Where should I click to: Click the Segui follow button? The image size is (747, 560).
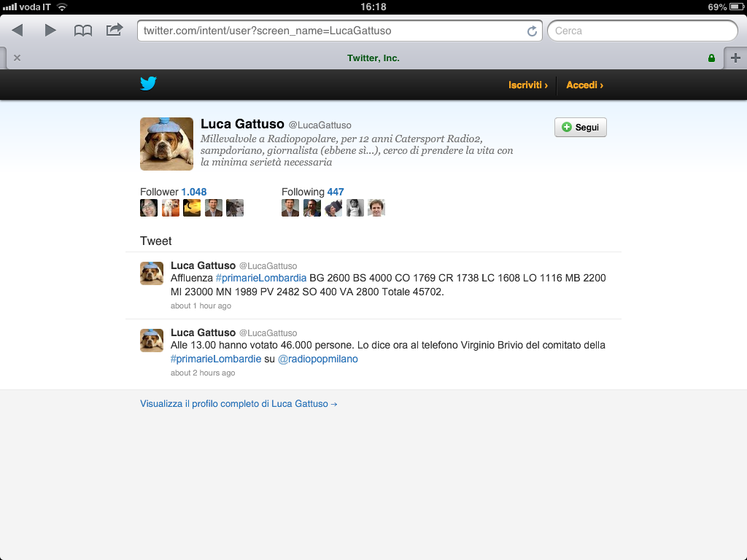pos(580,127)
